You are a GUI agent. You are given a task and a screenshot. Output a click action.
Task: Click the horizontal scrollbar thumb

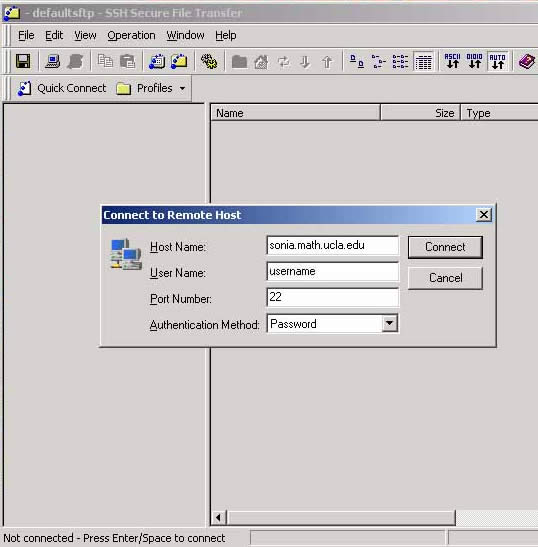point(341,517)
